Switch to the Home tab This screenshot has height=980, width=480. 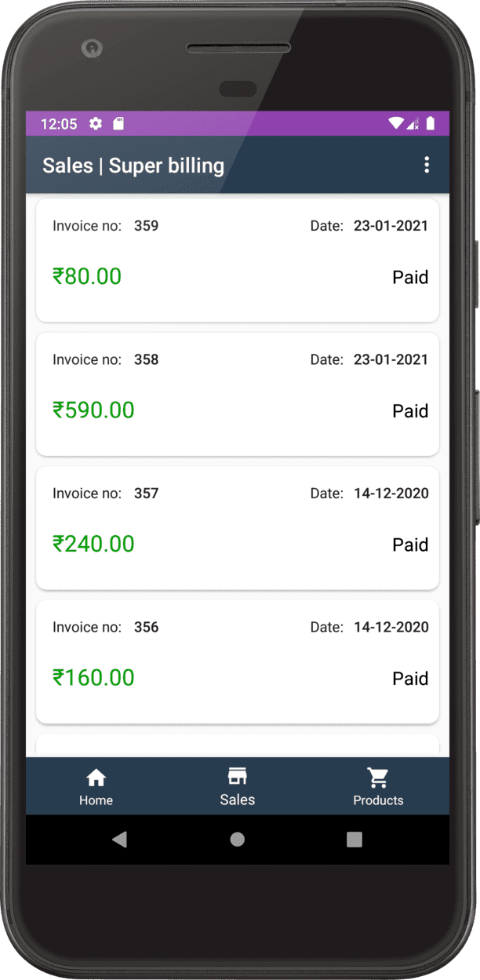point(96,786)
